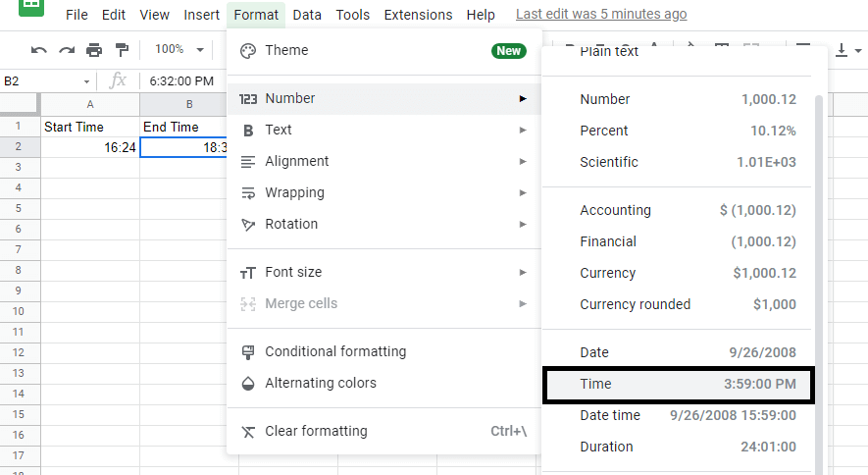Select the Paint format roller icon
The image size is (868, 475).
122,50
